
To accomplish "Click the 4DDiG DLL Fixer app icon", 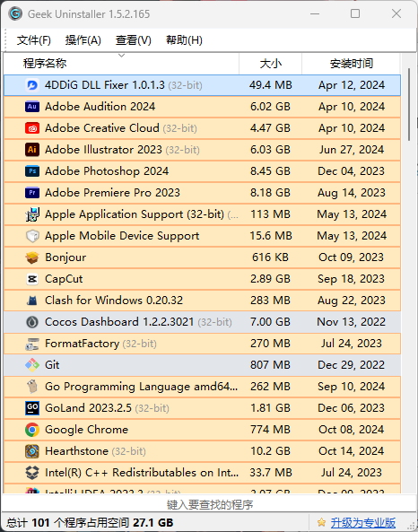I will click(x=32, y=85).
